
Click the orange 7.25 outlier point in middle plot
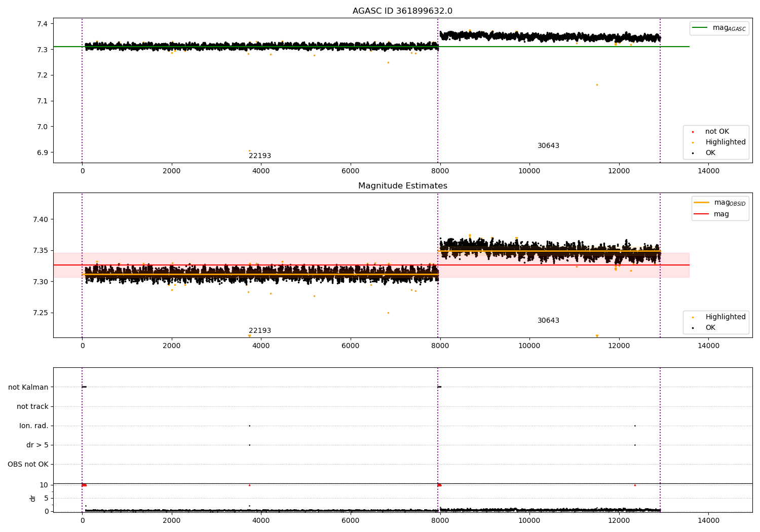tap(388, 313)
